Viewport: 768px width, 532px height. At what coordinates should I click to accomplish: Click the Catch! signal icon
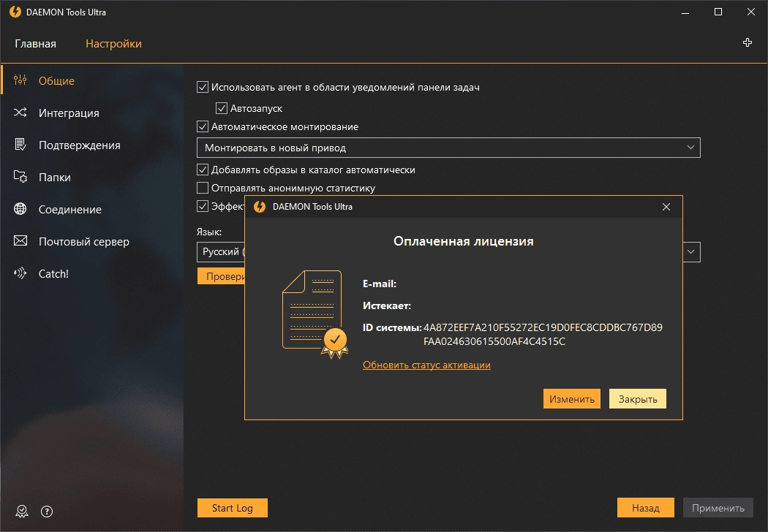[x=20, y=273]
